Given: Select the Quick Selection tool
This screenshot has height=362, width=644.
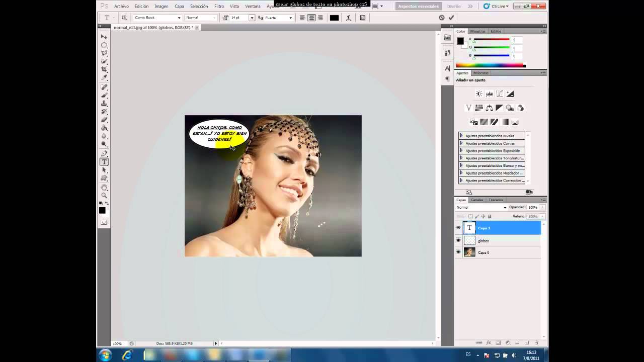Looking at the screenshot, I should tap(104, 61).
